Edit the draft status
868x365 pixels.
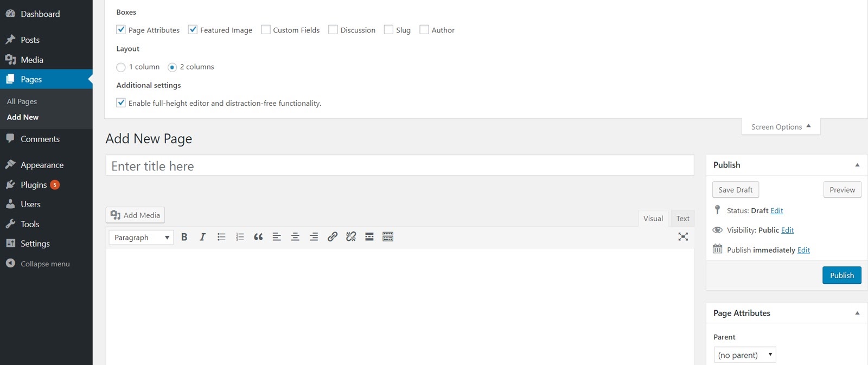[x=777, y=210]
